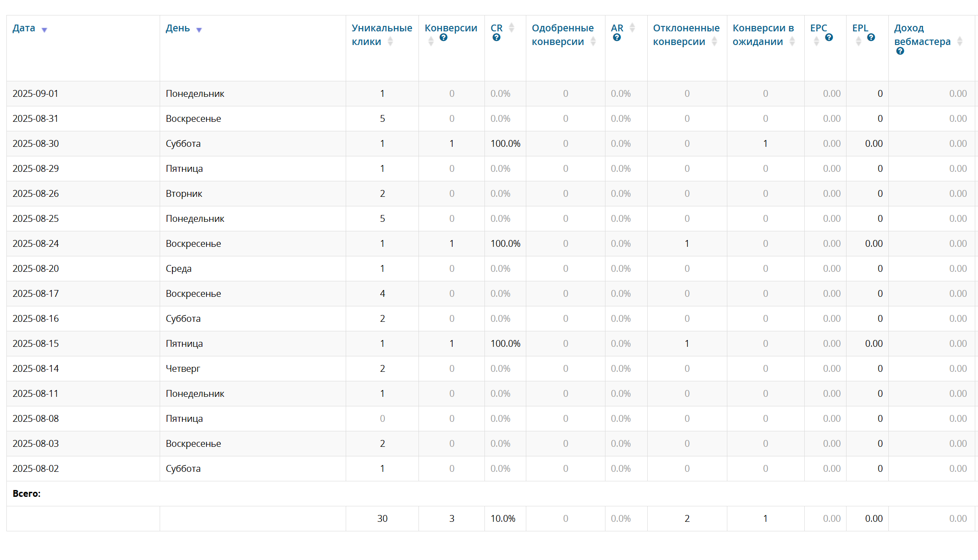The image size is (978, 560).
Task: Click the Доход вебмастера help icon
Action: [900, 51]
